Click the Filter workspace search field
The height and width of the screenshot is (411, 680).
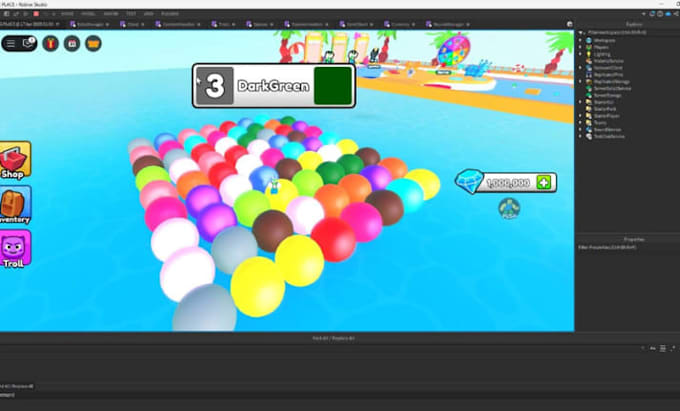pyautogui.click(x=629, y=33)
